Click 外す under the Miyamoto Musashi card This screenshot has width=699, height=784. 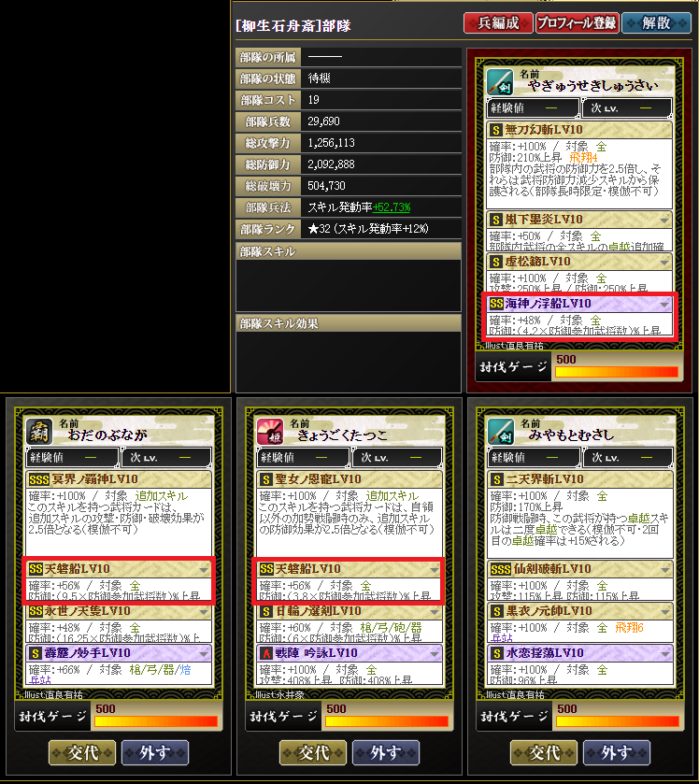pos(617,752)
